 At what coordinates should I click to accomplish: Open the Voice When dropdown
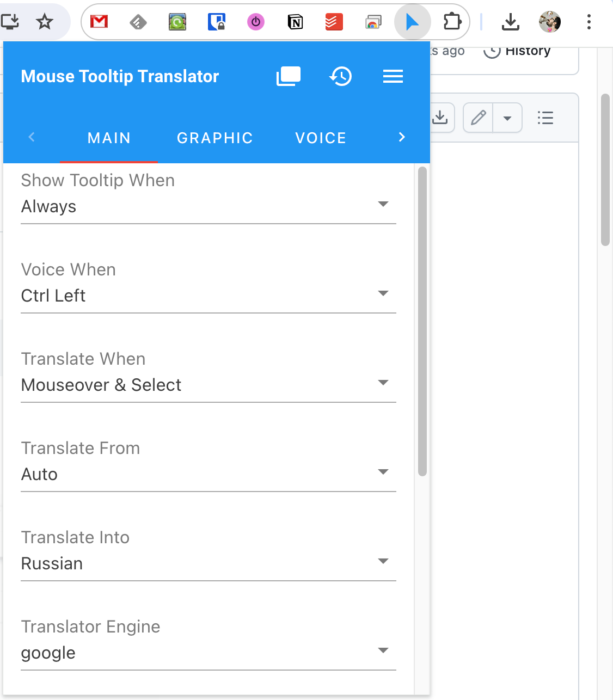[x=208, y=296]
